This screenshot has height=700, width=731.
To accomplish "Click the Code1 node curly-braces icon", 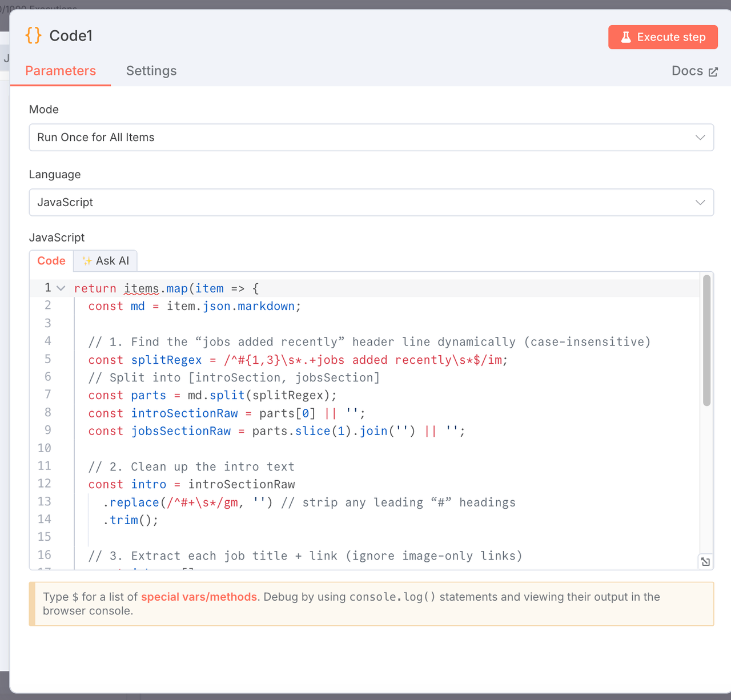I will (x=34, y=35).
